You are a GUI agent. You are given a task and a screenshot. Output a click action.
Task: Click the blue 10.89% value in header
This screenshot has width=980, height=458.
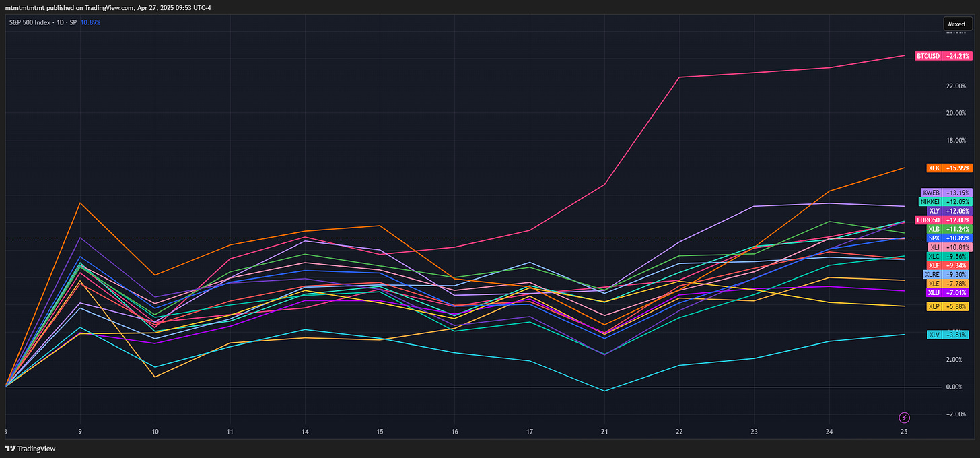point(90,22)
